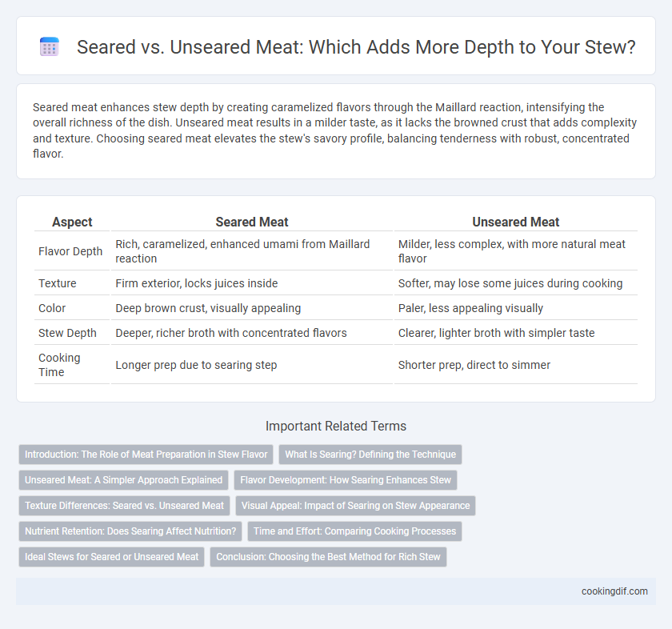This screenshot has height=629, width=672.
Task: Open 'Conclusion: Choosing the Best Method' tag
Action: coord(328,557)
